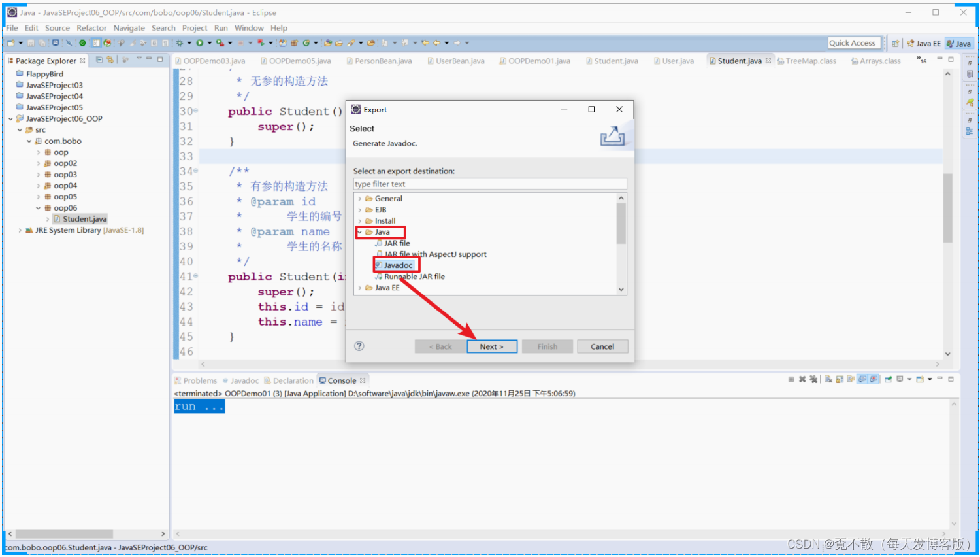The width and height of the screenshot is (980, 557).
Task: Collapse the oop06 package in Package Explorer
Action: (x=38, y=207)
